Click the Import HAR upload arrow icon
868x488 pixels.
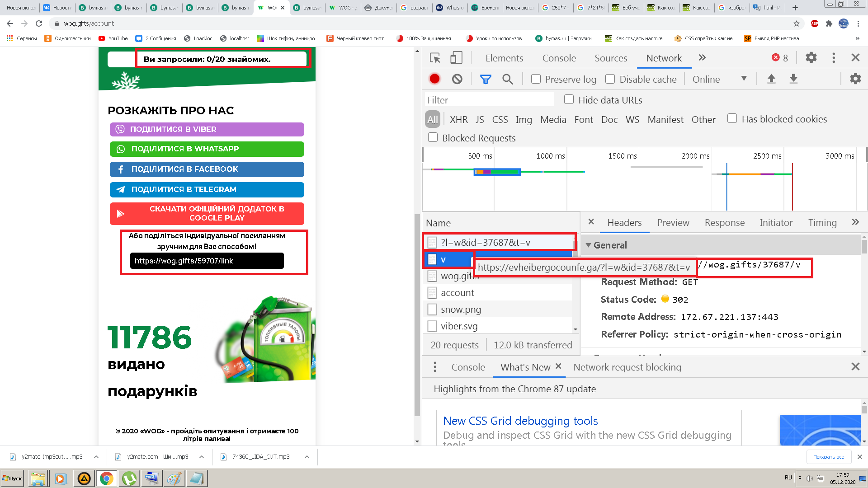pos(771,79)
